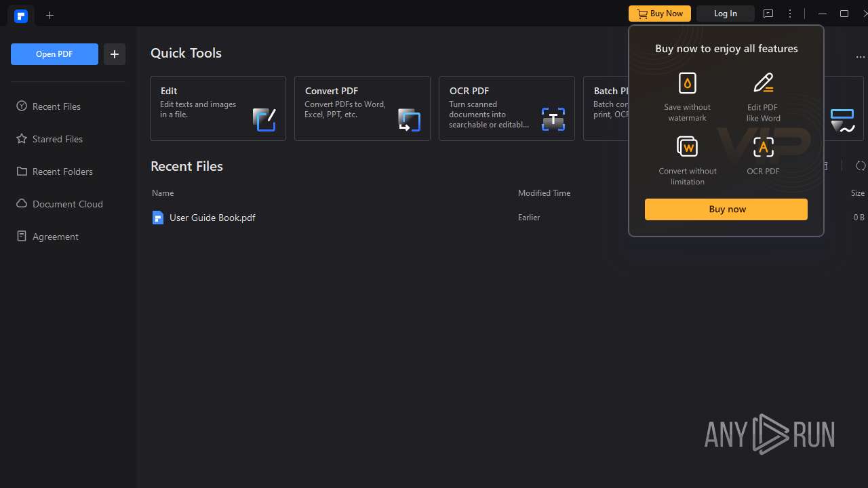Open a new tab with plus icon
Image resolution: width=868 pixels, height=488 pixels.
[x=50, y=15]
